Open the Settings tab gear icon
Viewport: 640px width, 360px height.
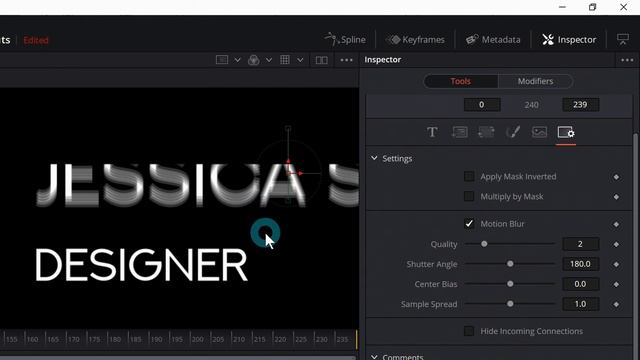pos(566,132)
